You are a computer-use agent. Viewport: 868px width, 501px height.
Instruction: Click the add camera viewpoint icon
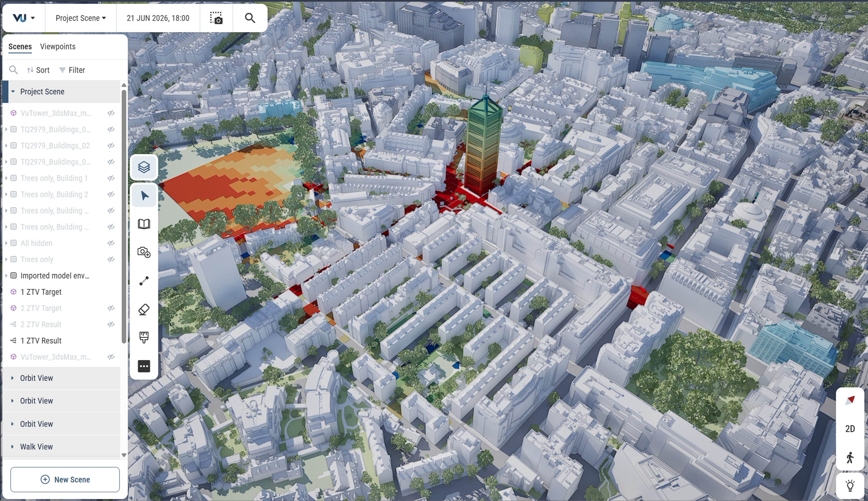coord(144,252)
